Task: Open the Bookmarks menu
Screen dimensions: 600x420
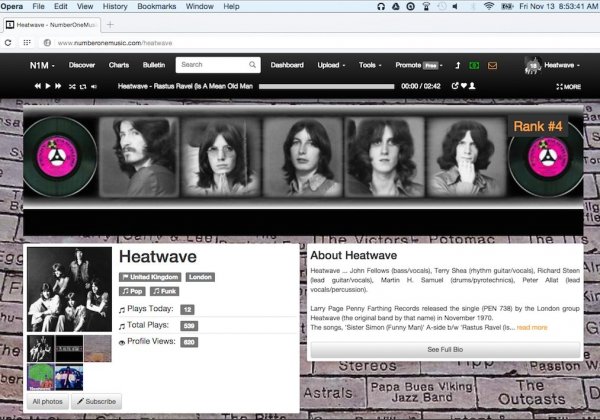Action: 157,7
